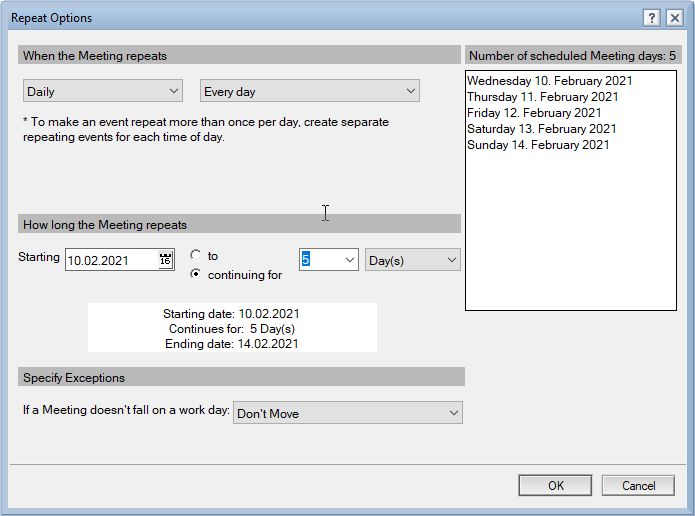
Task: Close the Repeat Options dialog
Action: tap(675, 18)
